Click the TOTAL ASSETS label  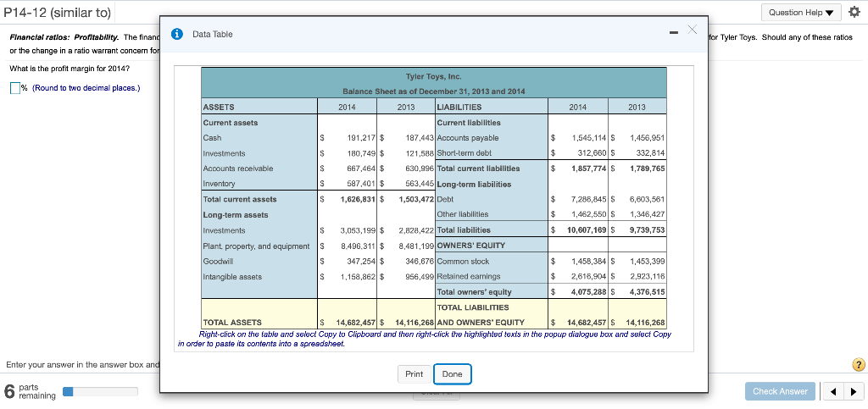[232, 323]
